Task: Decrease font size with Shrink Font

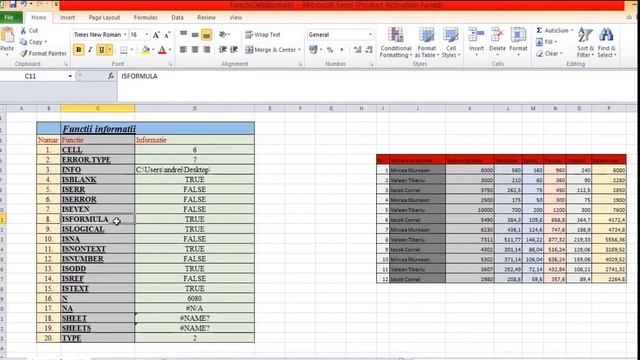Action: (x=167, y=35)
